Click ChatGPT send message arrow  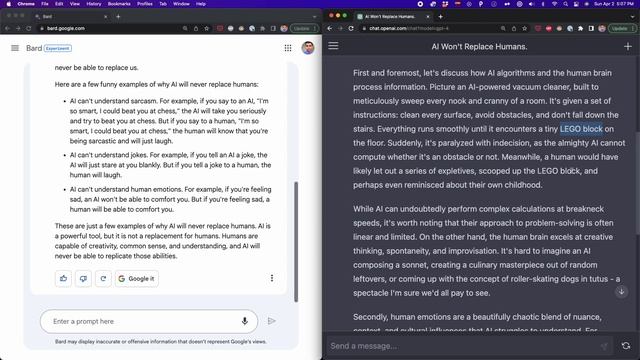click(604, 346)
